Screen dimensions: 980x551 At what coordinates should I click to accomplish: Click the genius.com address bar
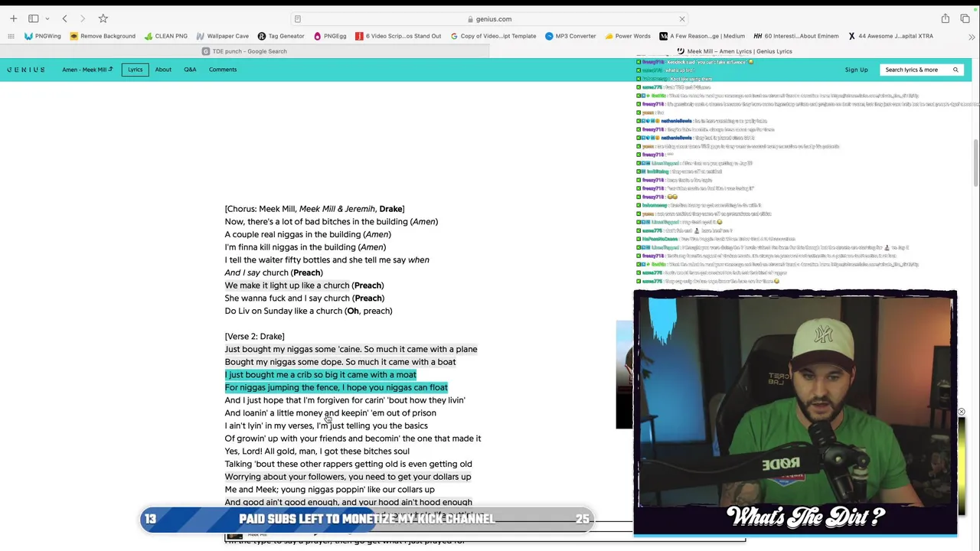490,19
